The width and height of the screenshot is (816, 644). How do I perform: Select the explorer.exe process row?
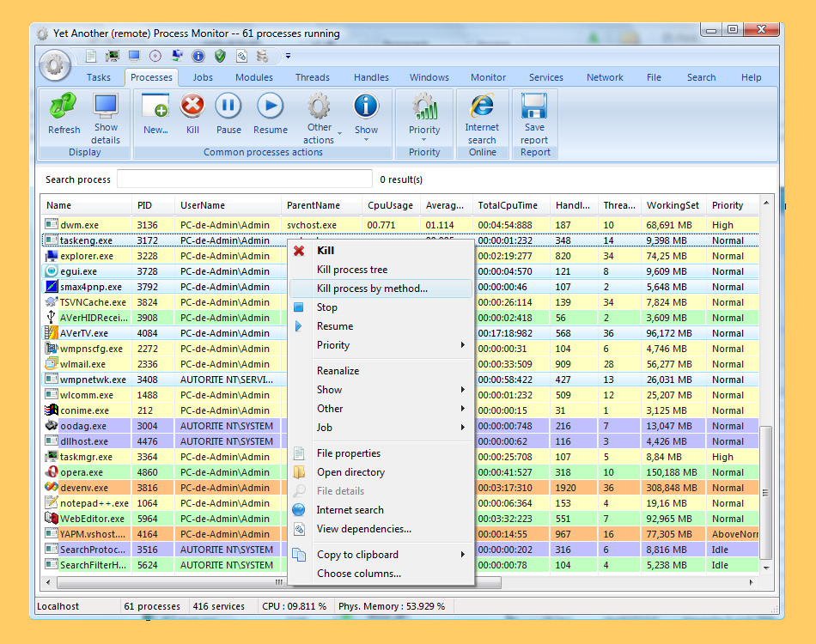tap(164, 256)
